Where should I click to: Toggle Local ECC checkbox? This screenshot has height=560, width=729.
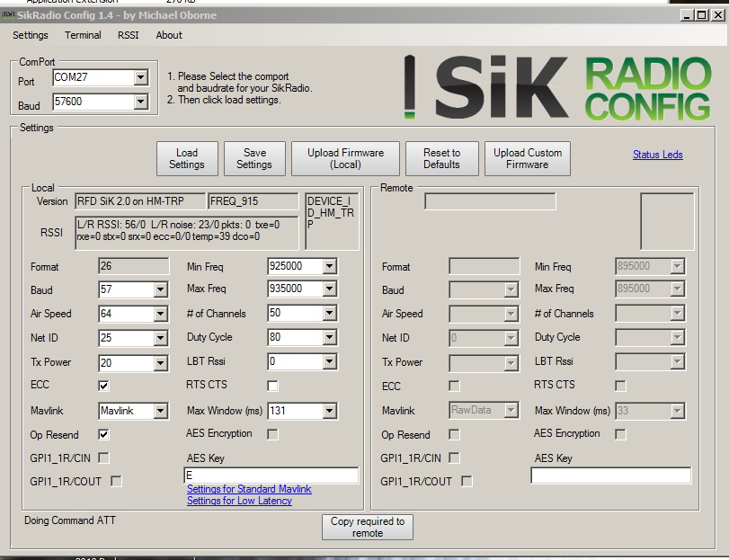pos(103,386)
